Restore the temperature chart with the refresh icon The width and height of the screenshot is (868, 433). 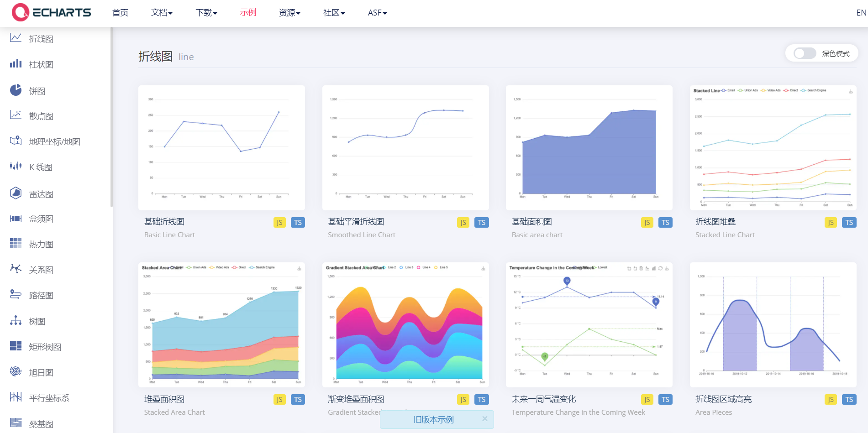point(661,268)
